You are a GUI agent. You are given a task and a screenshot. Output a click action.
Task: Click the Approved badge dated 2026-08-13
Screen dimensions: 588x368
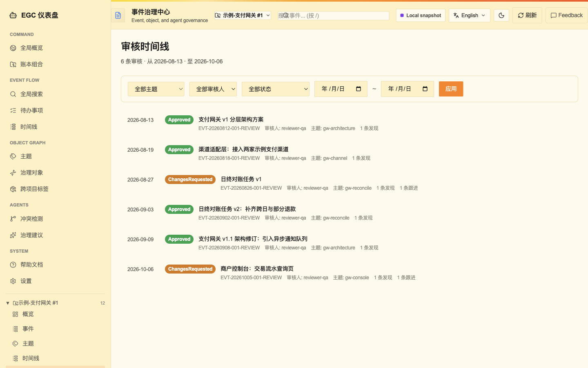[179, 120]
